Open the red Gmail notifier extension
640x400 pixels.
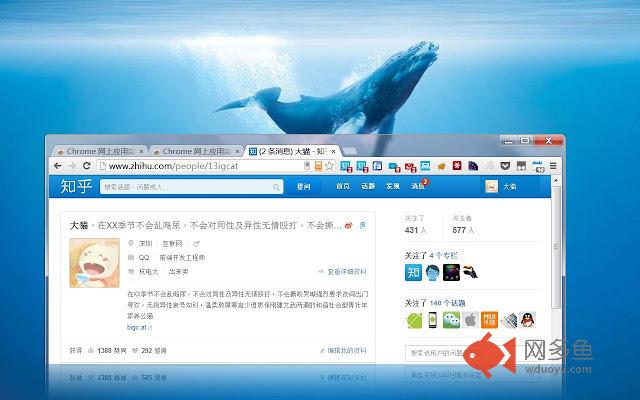click(410, 166)
